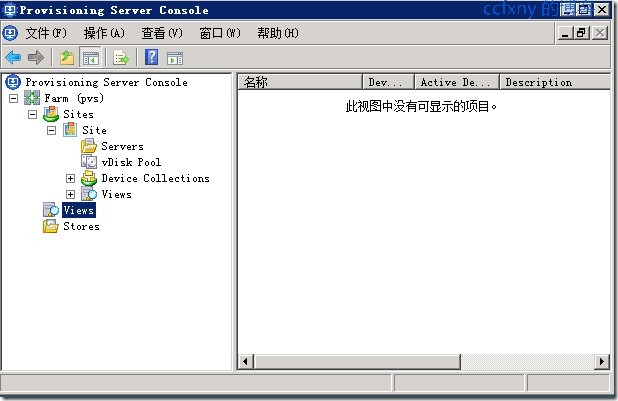Collapse the Farm (pvs) node

click(x=13, y=98)
